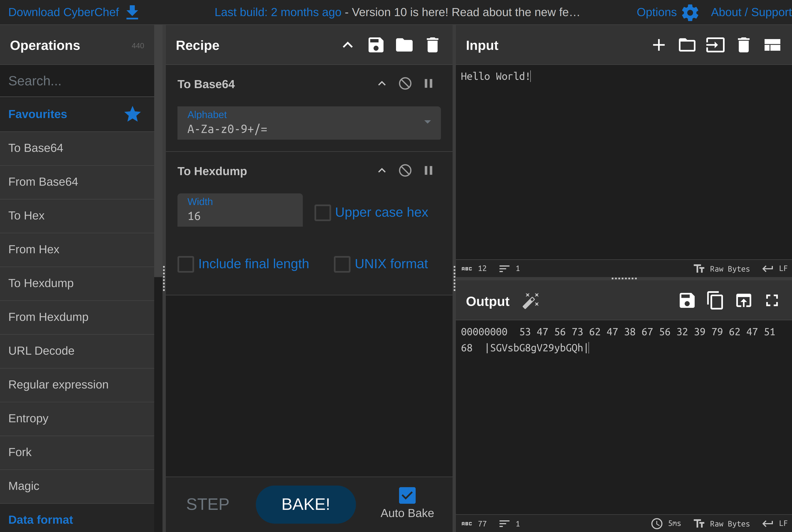Collapse the Recipe panel
The width and height of the screenshot is (792, 532).
click(347, 45)
